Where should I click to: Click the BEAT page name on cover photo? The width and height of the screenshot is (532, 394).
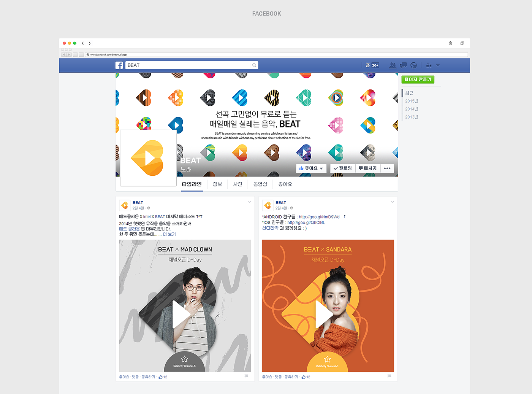click(x=190, y=160)
